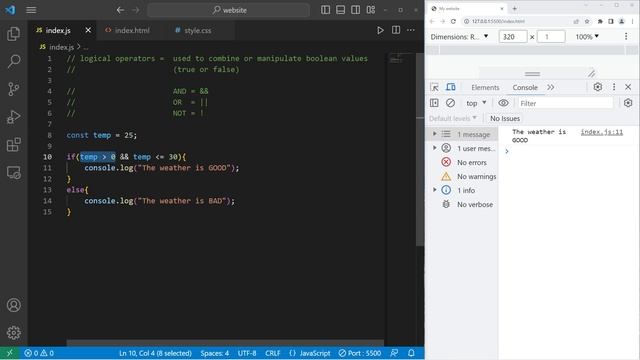Reload the browser page
The height and width of the screenshot is (360, 640).
click(x=453, y=21)
